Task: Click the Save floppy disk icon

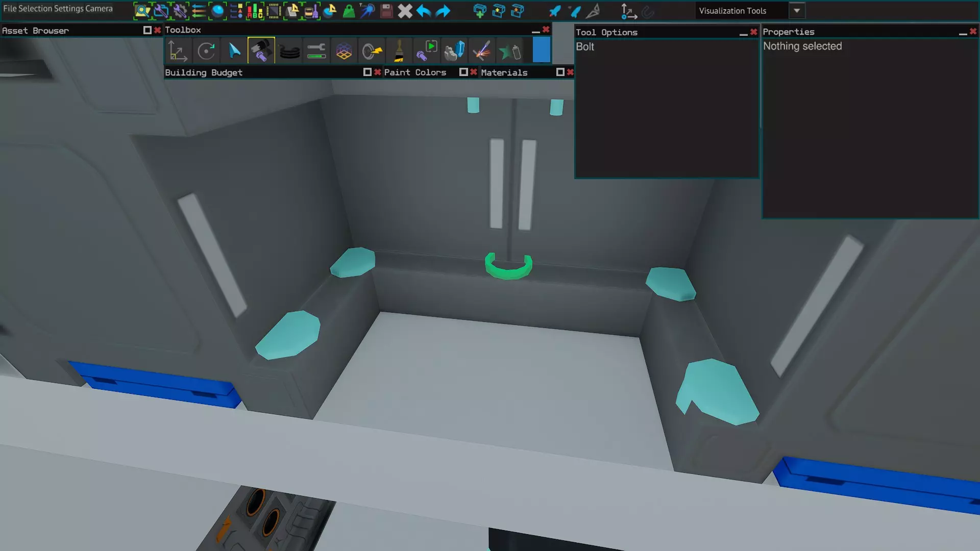Action: [x=386, y=11]
